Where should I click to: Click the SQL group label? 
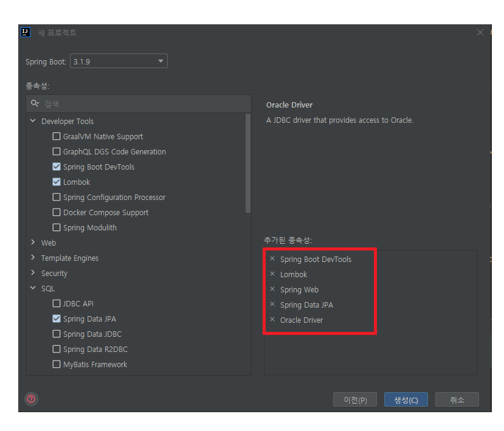pyautogui.click(x=48, y=288)
